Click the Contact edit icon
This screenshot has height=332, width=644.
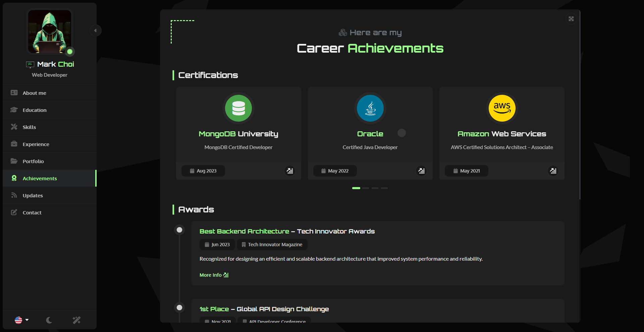[x=14, y=212]
